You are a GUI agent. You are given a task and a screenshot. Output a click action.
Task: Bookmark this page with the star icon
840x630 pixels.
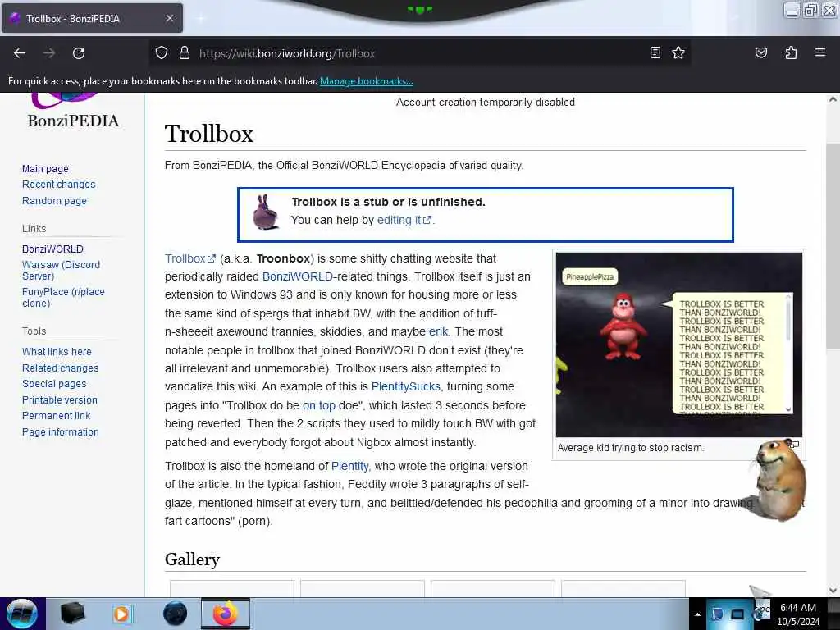[x=678, y=52]
